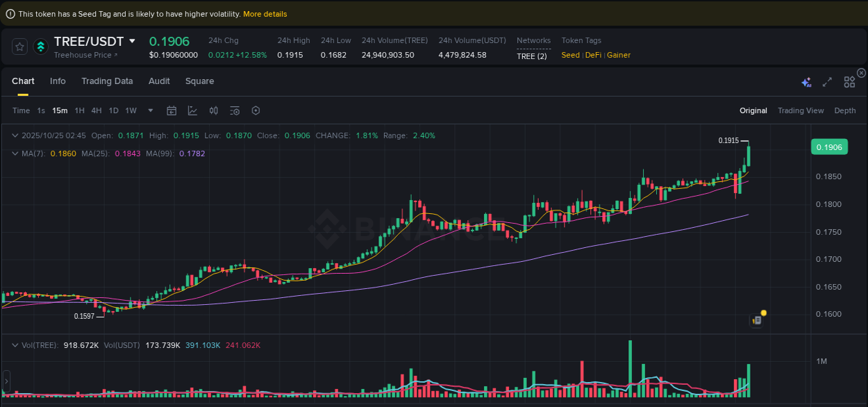This screenshot has width=868, height=407.
Task: Expand chart to fullscreen with arrow icon
Action: coord(827,81)
